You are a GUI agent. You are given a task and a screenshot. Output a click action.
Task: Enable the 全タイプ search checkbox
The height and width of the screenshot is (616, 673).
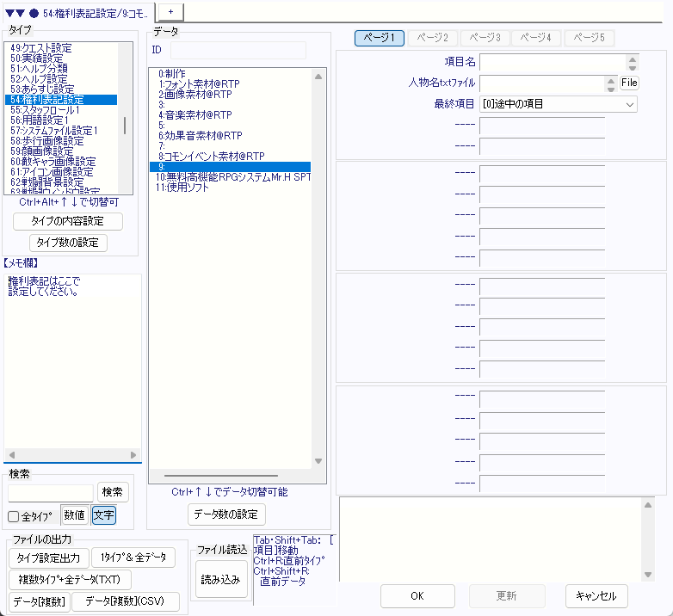14,516
